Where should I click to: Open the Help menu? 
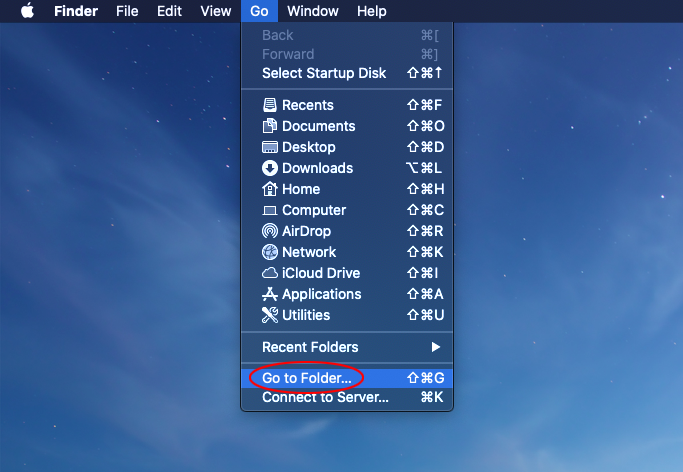[x=372, y=11]
